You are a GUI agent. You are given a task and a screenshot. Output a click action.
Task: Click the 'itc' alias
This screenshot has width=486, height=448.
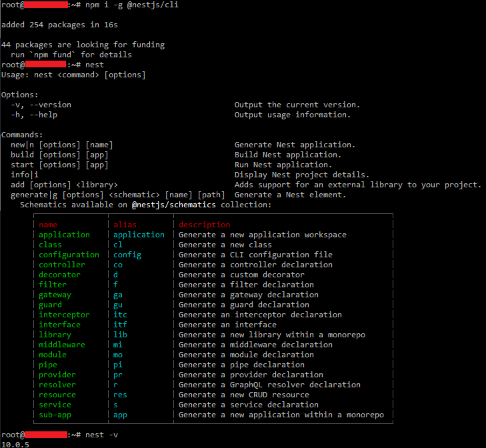coord(120,315)
